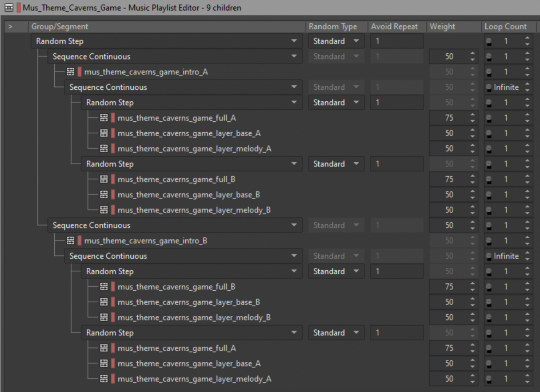Click Avoid Repeat field of last Random Step in intro_B branch
The width and height of the screenshot is (540, 392).
(x=397, y=333)
